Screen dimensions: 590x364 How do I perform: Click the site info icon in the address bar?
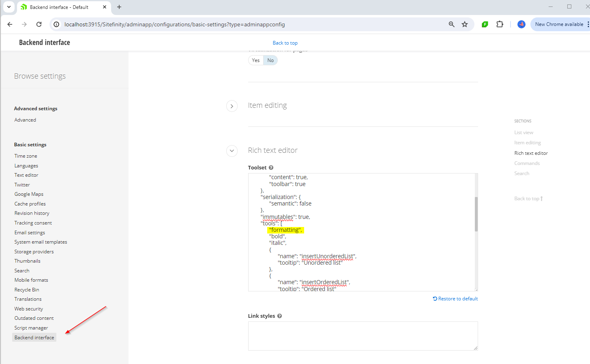click(56, 24)
